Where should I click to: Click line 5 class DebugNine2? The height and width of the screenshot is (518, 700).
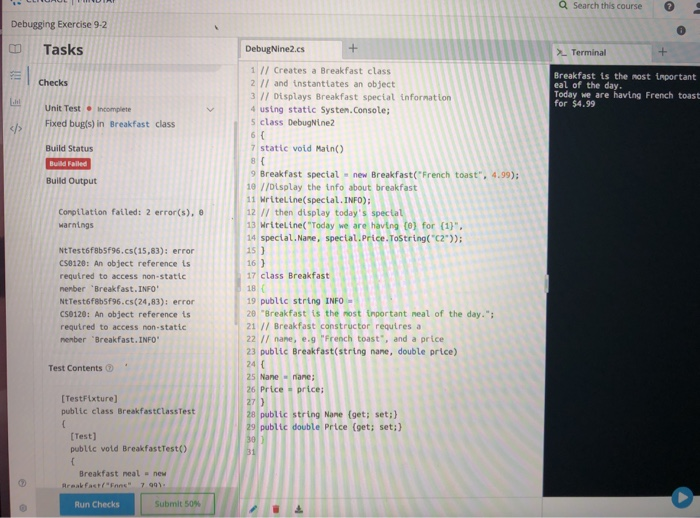tap(297, 122)
